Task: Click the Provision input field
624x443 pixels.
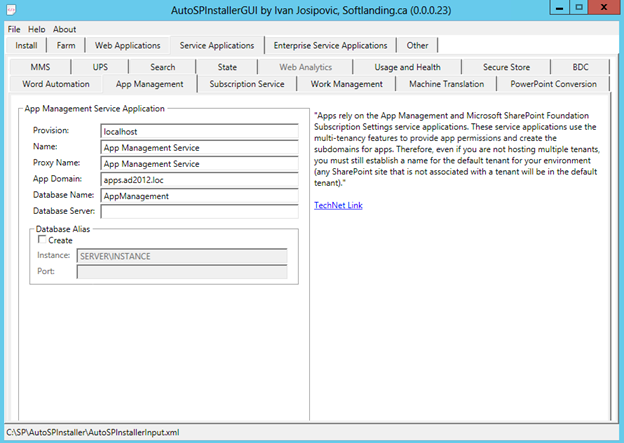Action: point(199,131)
